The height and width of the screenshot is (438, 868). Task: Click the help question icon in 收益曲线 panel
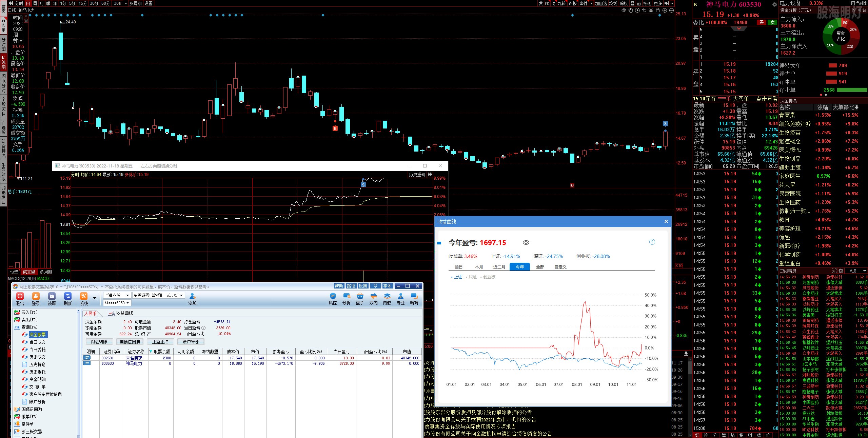pos(652,242)
